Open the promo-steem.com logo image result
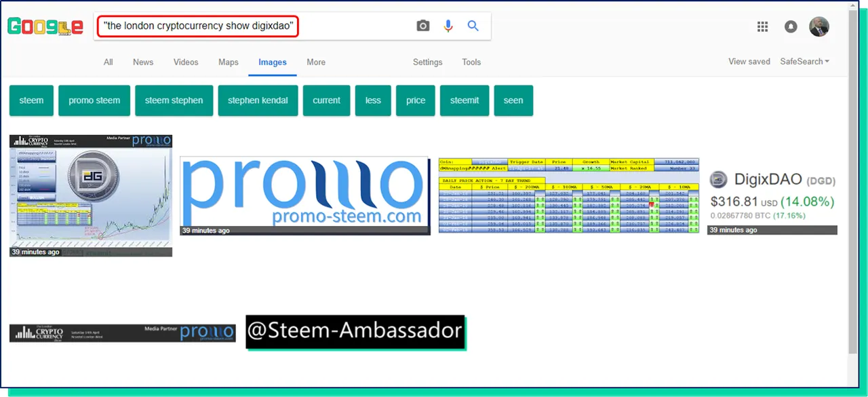868x397 pixels. tap(305, 196)
